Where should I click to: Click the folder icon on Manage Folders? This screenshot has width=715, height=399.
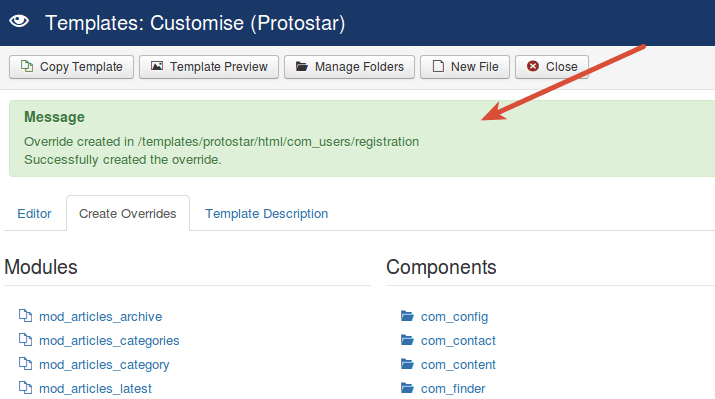tap(301, 66)
